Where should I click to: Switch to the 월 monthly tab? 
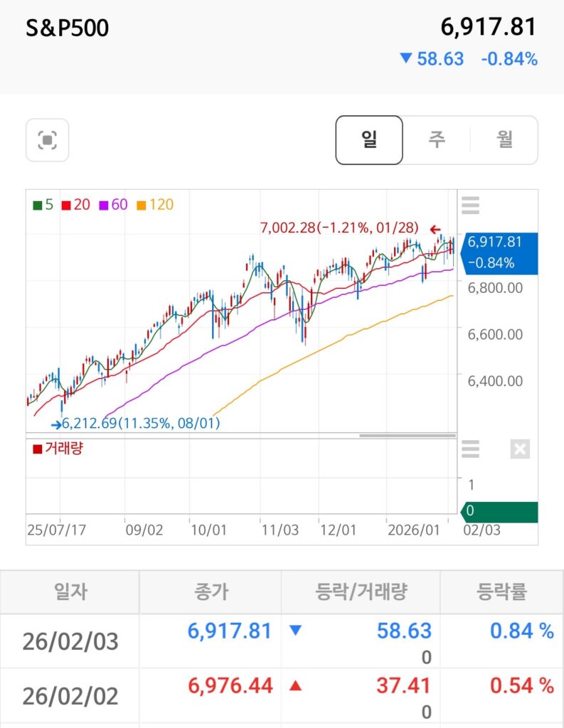click(504, 139)
